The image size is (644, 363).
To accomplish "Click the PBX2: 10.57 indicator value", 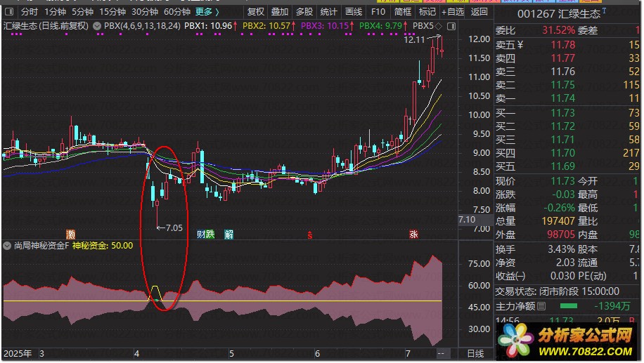I will (x=269, y=26).
